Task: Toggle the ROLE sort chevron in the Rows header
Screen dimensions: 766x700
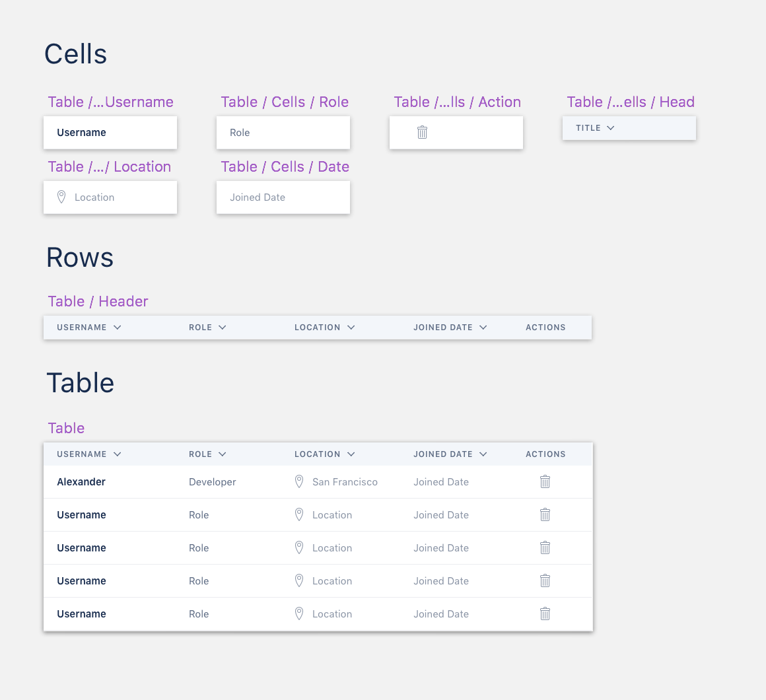Action: pos(222,327)
